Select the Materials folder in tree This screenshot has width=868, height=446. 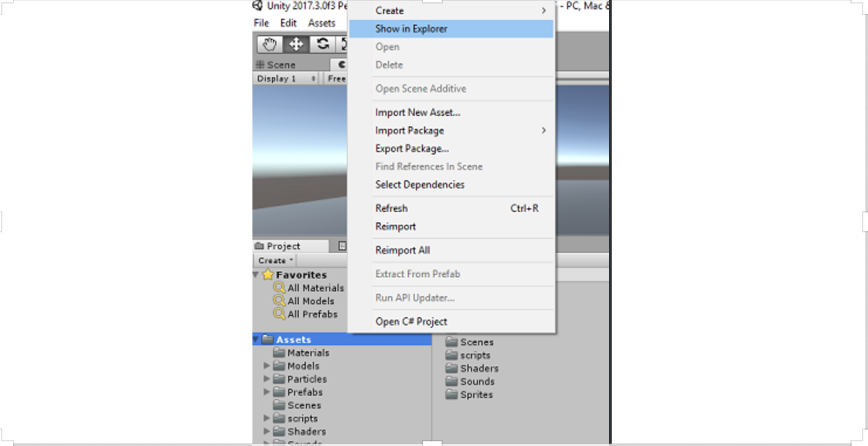[308, 353]
